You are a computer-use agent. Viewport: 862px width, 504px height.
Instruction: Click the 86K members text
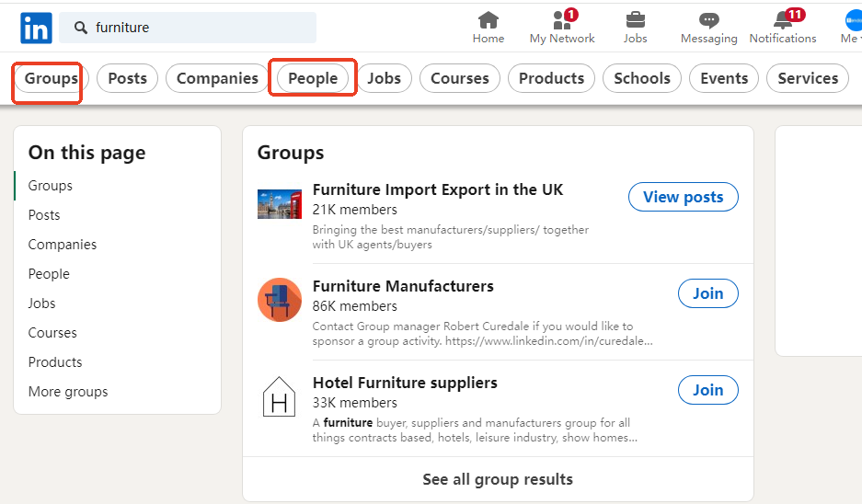click(x=354, y=306)
